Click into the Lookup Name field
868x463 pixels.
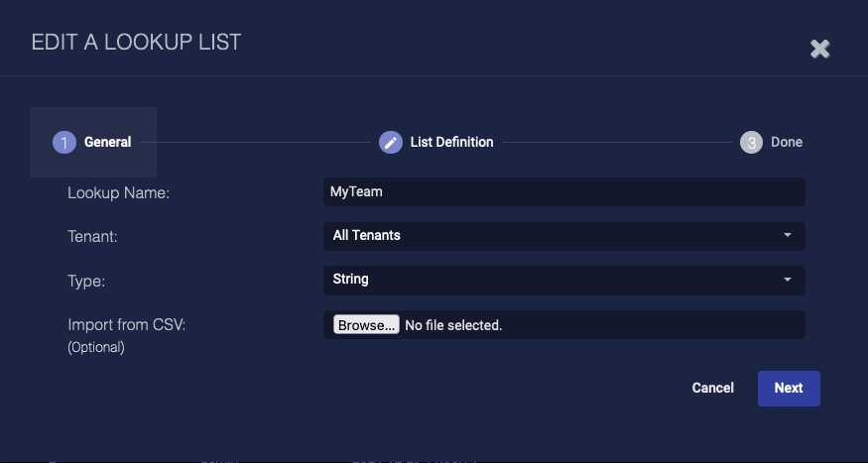pos(563,192)
